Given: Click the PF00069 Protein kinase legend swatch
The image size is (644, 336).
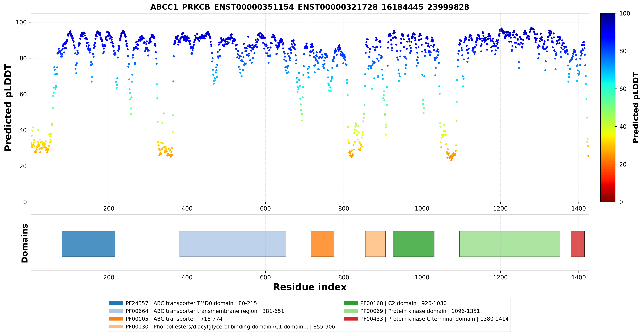Looking at the screenshot, I should (x=351, y=311).
